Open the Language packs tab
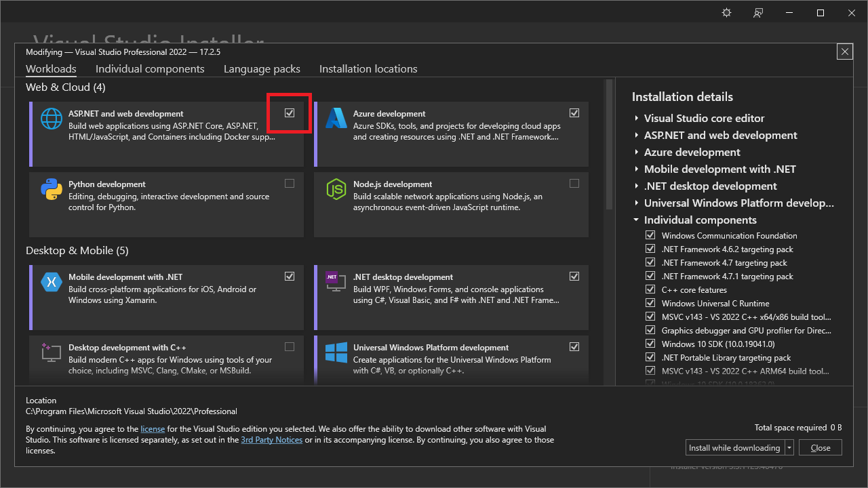 tap(262, 69)
